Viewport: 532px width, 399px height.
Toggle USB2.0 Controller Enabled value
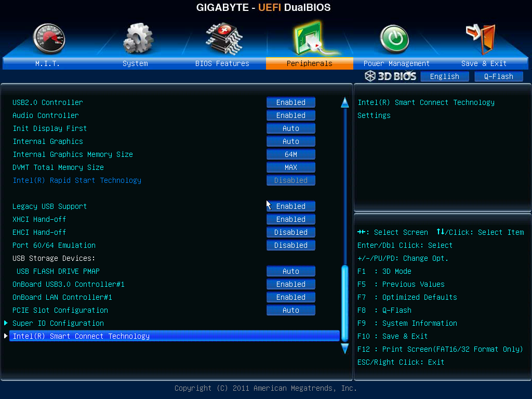point(291,102)
